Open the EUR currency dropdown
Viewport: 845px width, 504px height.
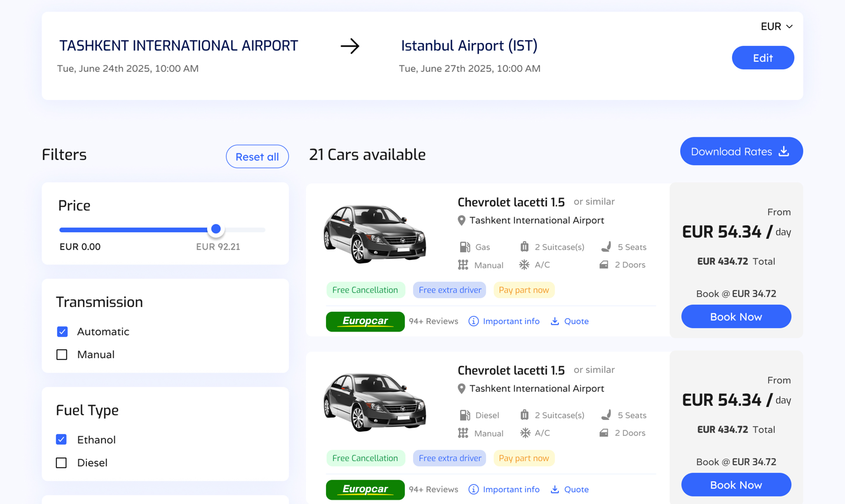(x=776, y=26)
